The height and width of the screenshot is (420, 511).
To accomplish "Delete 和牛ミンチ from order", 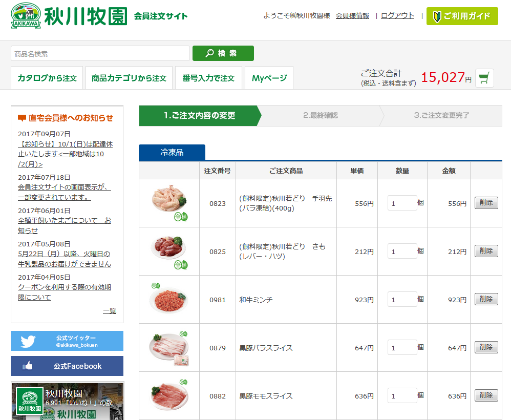I will coord(486,299).
